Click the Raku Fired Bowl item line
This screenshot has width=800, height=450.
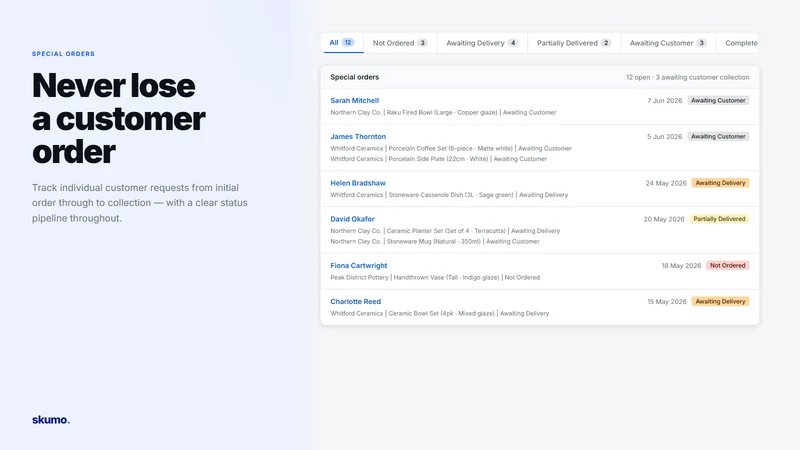coord(443,112)
